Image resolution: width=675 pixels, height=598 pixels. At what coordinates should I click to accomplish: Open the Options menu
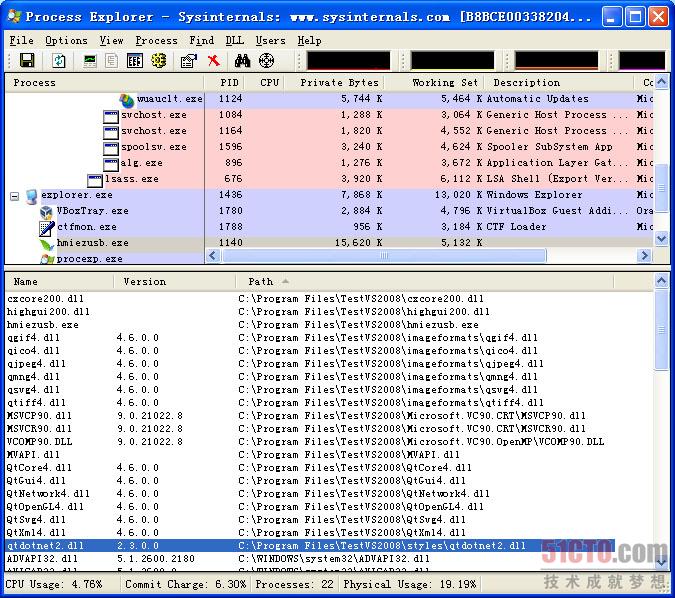point(66,40)
